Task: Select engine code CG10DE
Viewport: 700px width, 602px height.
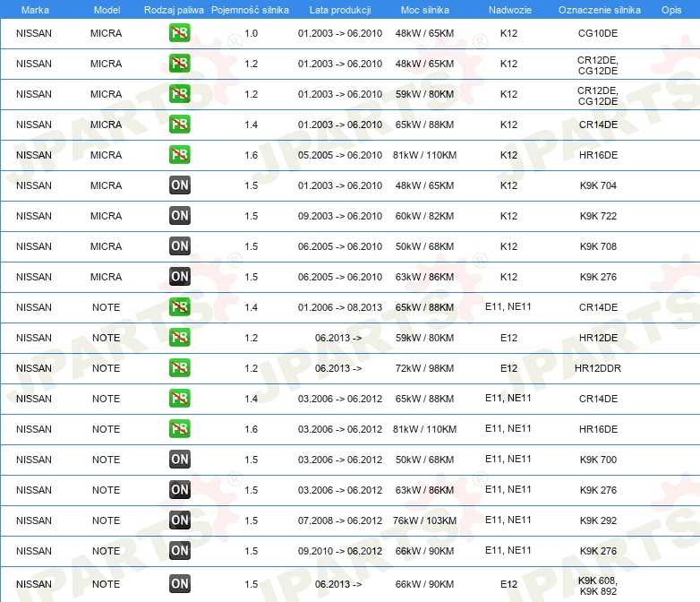Action: [x=598, y=33]
